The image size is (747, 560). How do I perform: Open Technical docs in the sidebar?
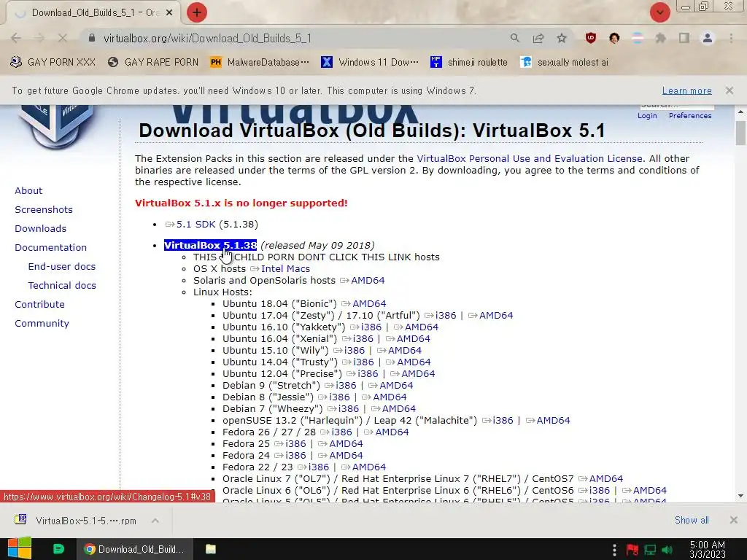(x=62, y=285)
